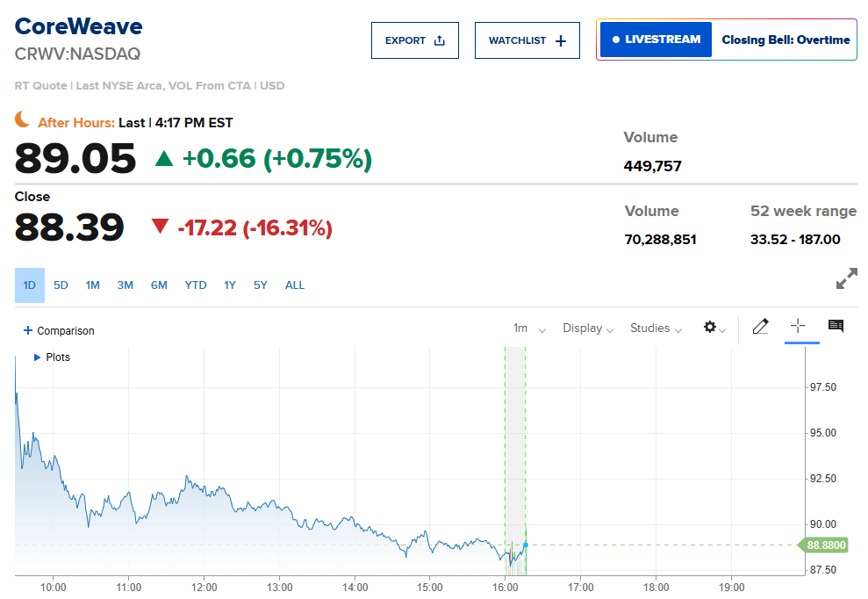
Task: Expand the Plots disclosure triangle
Action: coord(37,357)
